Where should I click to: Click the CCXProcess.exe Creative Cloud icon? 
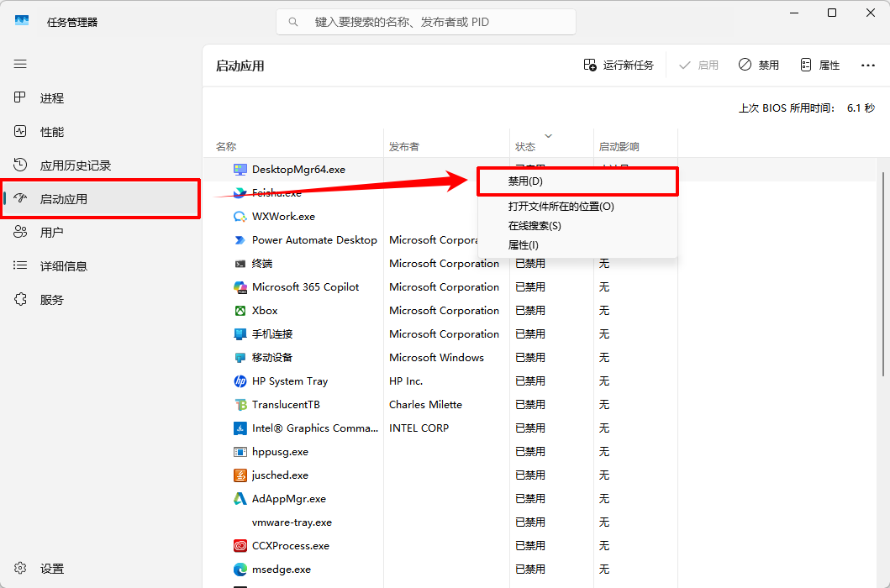click(x=240, y=546)
